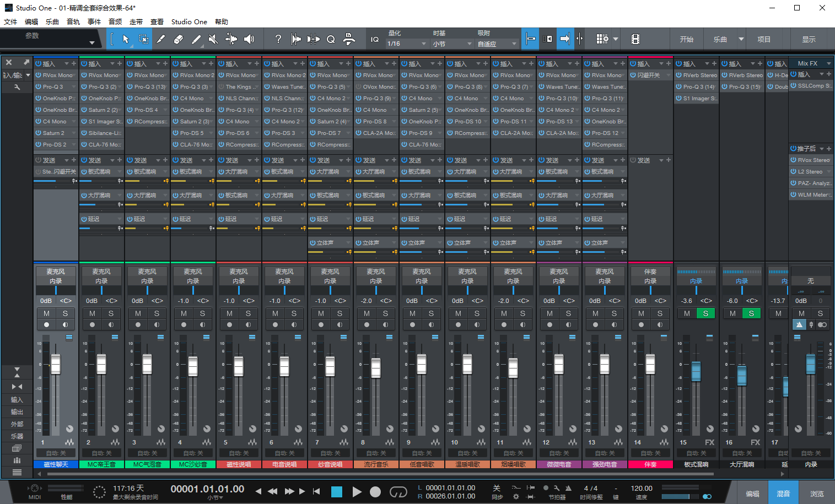Open the 走带 menu
This screenshot has height=504, width=835.
pyautogui.click(x=136, y=21)
